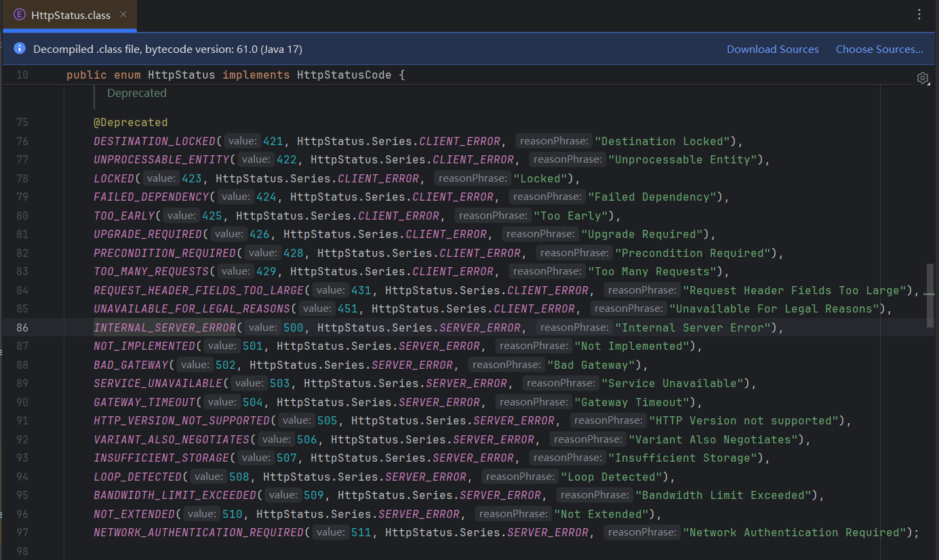Viewport: 939px width, 560px height.
Task: Click the REQUEST_HEADER_FIELDS_TOO_LARGE constant
Action: coord(199,290)
